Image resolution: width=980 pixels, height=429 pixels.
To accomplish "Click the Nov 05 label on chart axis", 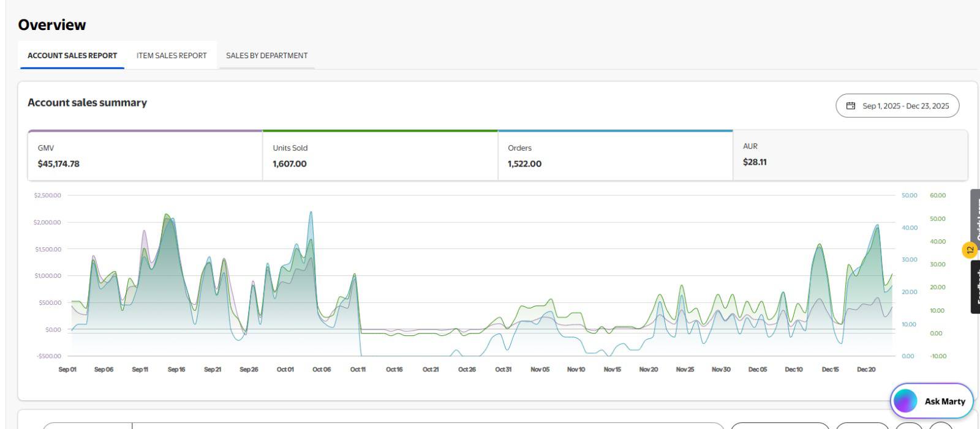I will click(540, 370).
